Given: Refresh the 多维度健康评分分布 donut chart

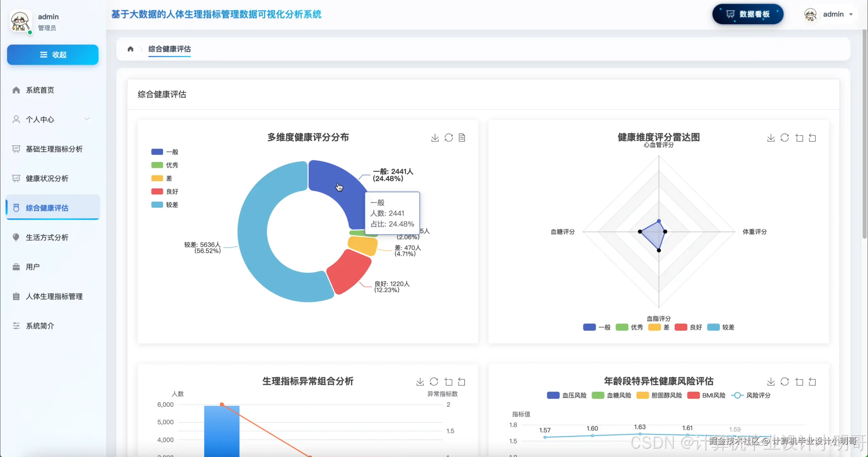Looking at the screenshot, I should tap(448, 138).
